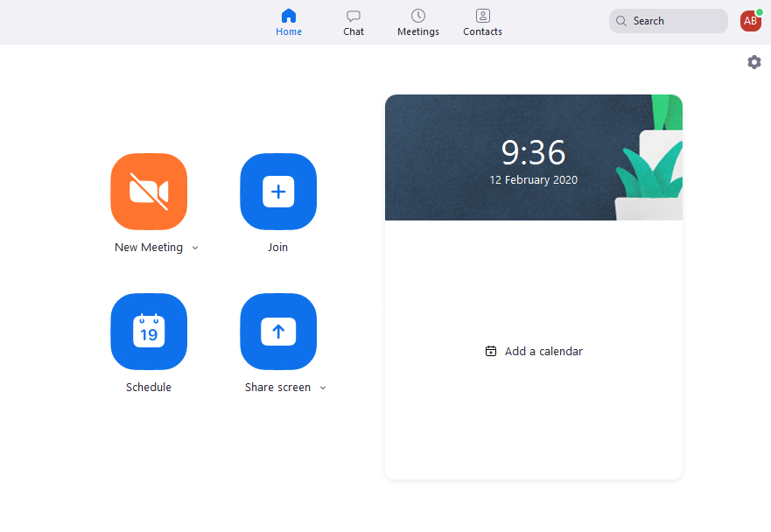Select the Share screen icon
This screenshot has width=771, height=532.
[x=277, y=332]
